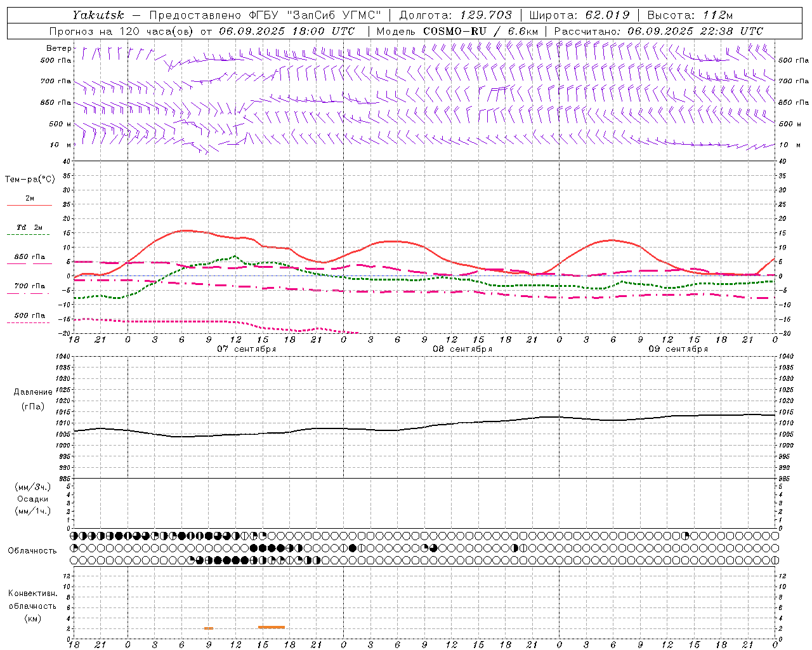Click the 'Осадки' precipitation label
Viewport: 812px width, 650px height.
tap(33, 499)
